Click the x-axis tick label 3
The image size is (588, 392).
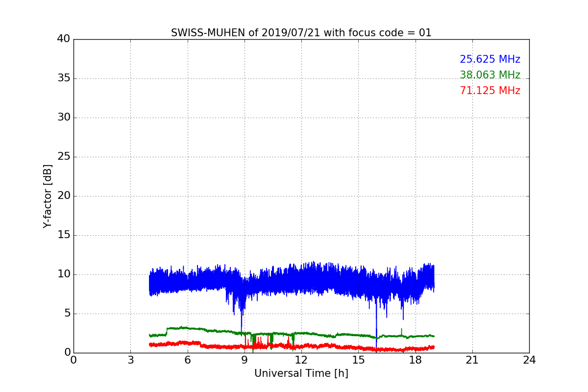130,360
